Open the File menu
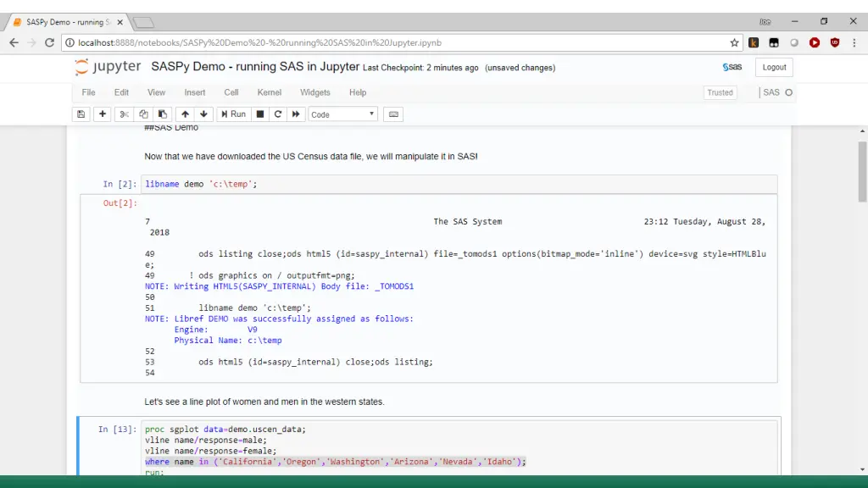The image size is (868, 488). point(88,92)
